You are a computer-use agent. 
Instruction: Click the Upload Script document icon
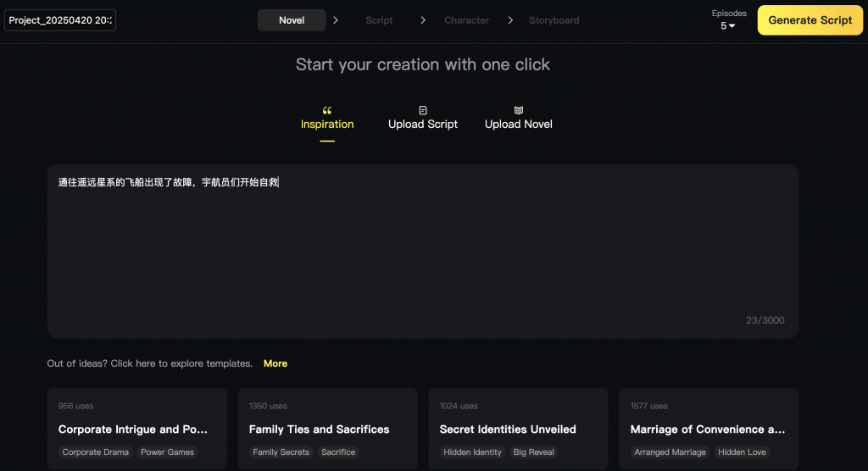[x=423, y=110]
